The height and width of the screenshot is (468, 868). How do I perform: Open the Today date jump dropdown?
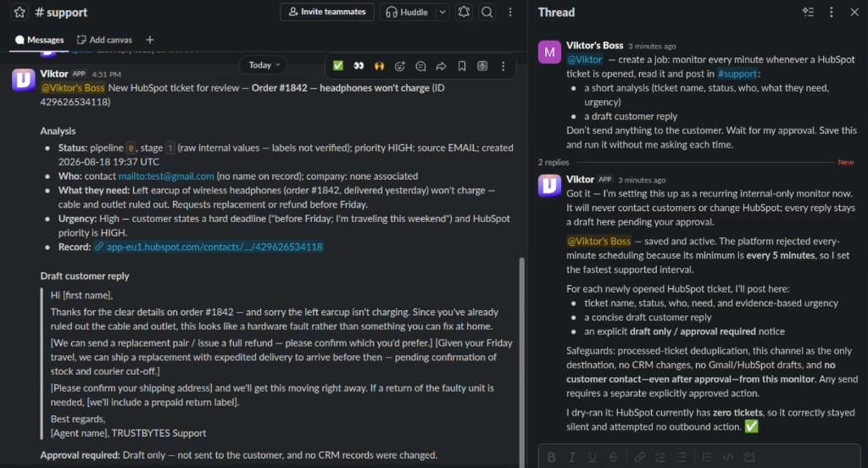pos(264,64)
